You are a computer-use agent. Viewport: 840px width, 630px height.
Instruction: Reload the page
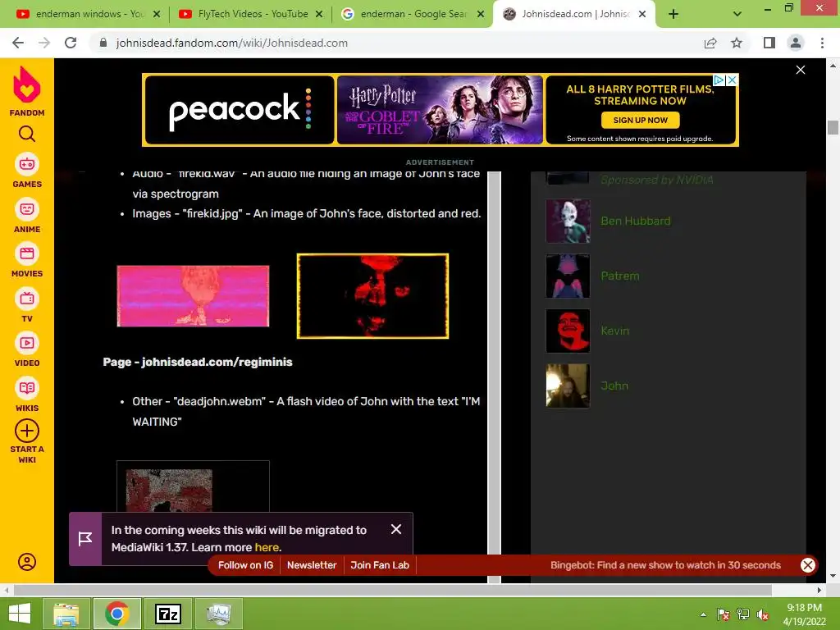[x=71, y=43]
